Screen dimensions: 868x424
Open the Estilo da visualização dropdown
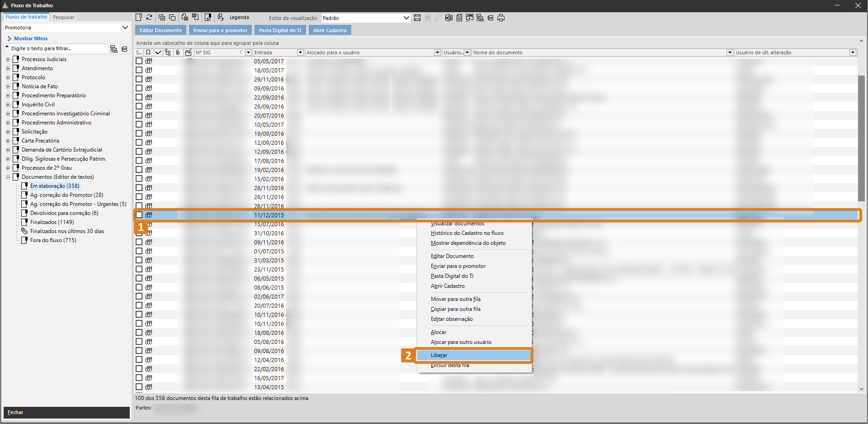405,18
